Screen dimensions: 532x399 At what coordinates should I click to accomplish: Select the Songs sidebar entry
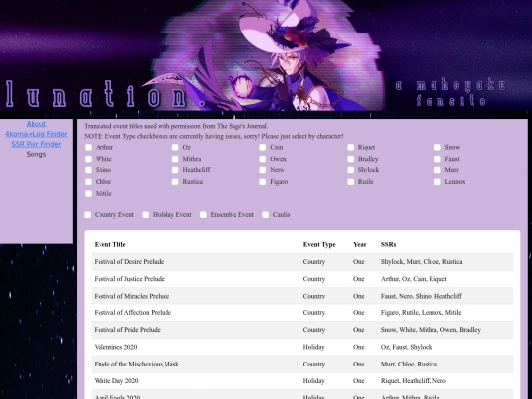(x=36, y=154)
